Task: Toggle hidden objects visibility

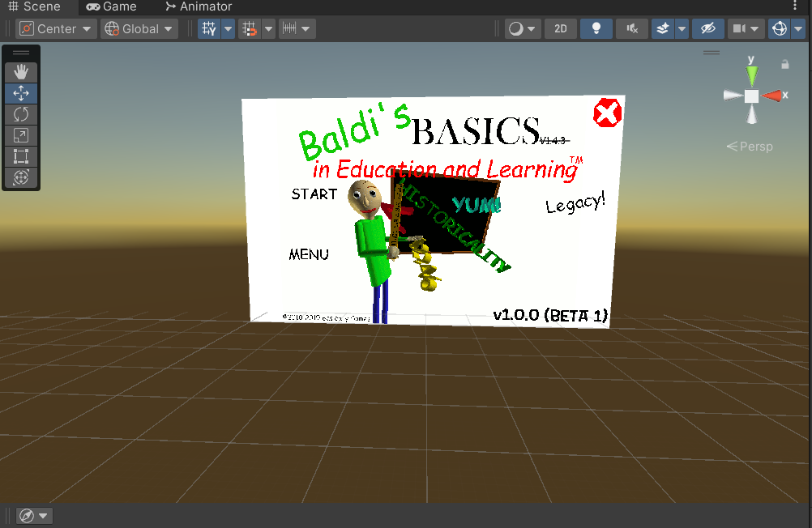Action: coord(708,29)
